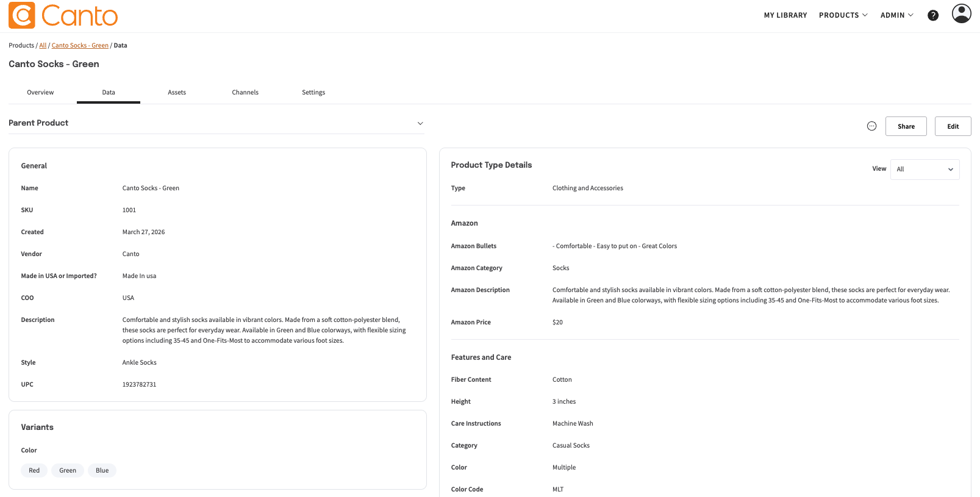
Task: Click the Amazon Bullets text
Action: pyautogui.click(x=615, y=246)
